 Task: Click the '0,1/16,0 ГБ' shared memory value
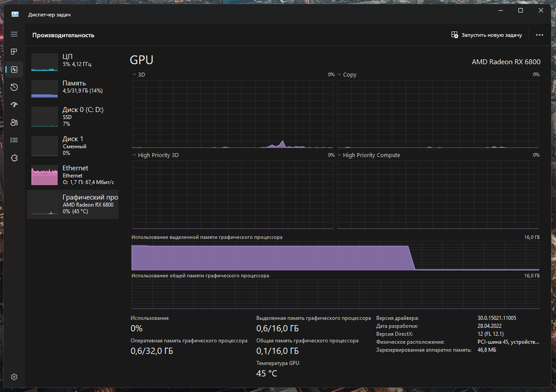[x=277, y=351]
